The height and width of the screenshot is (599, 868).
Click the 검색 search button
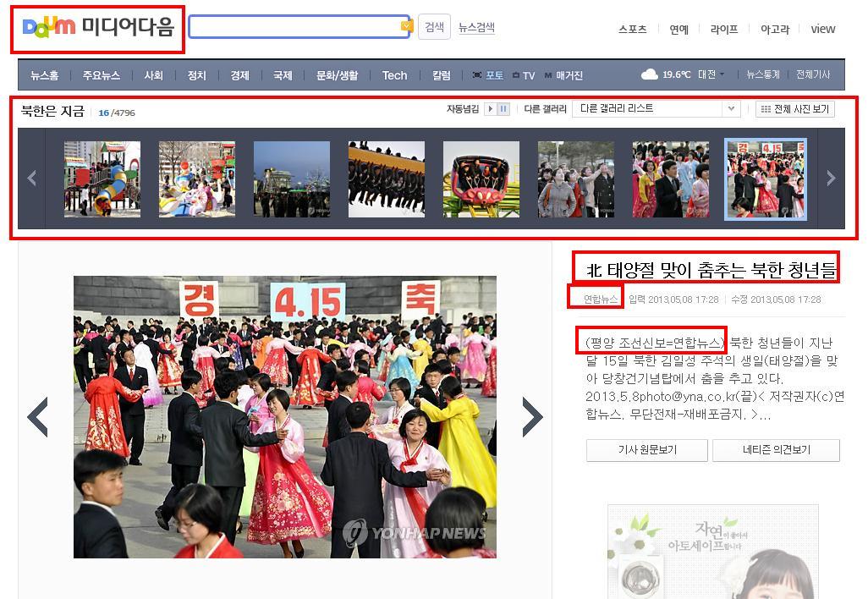pyautogui.click(x=434, y=26)
